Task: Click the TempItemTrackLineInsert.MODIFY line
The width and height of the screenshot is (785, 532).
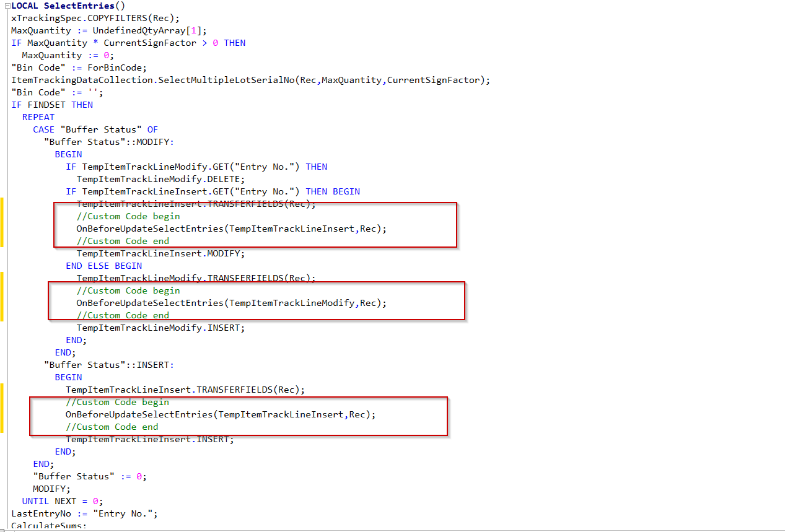Action: 161,253
